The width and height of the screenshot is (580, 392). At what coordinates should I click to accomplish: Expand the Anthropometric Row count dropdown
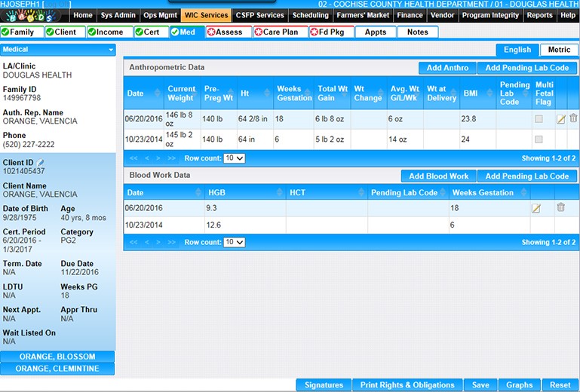[234, 158]
